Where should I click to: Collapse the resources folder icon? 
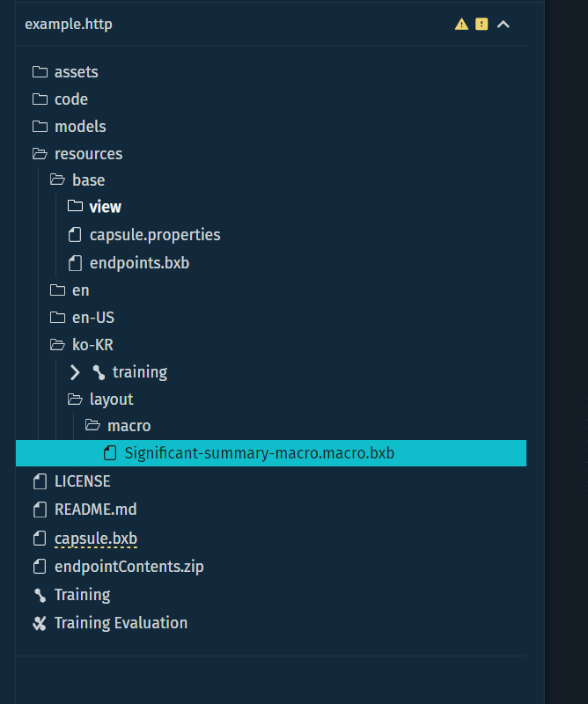[x=40, y=154]
